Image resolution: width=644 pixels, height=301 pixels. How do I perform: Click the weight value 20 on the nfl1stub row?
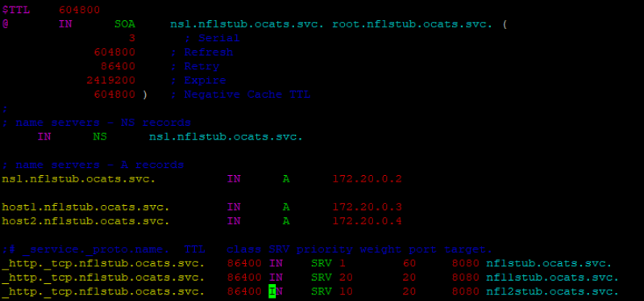(x=409, y=278)
